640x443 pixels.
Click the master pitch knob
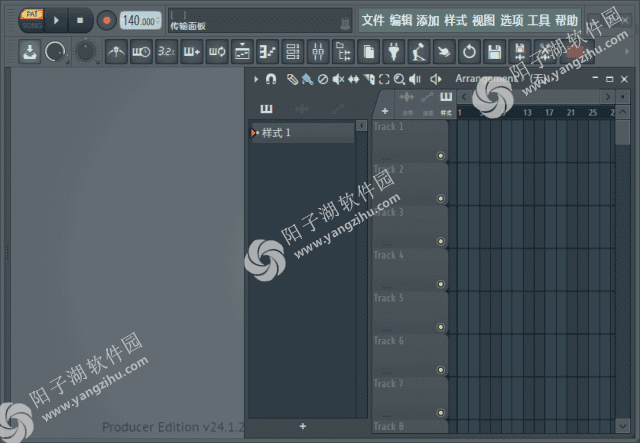(x=85, y=52)
